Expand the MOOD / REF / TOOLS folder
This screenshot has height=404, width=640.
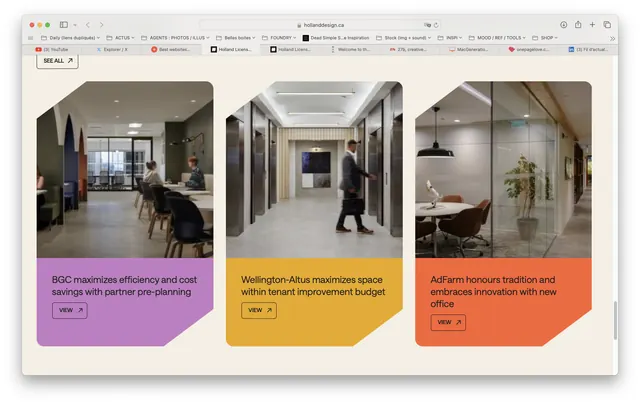tap(497, 38)
